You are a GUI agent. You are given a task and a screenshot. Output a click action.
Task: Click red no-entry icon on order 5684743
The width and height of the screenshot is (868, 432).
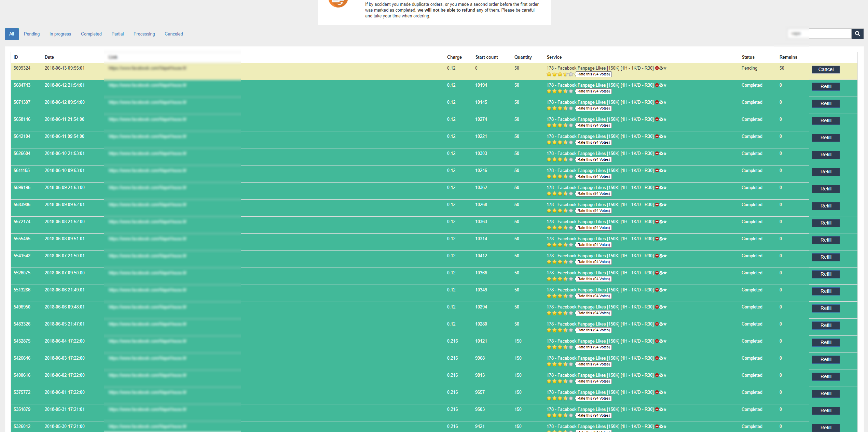657,85
